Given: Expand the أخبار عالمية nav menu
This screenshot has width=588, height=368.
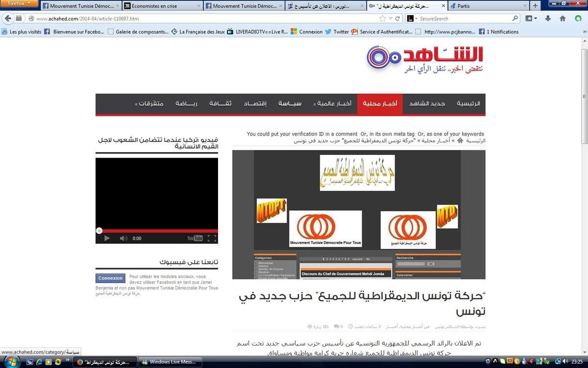Looking at the screenshot, I should pos(333,104).
